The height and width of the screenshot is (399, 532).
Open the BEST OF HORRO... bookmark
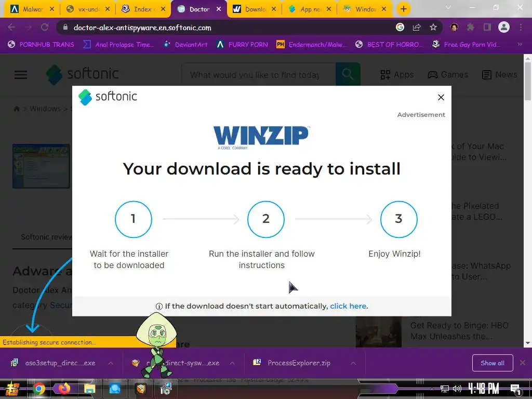point(390,45)
